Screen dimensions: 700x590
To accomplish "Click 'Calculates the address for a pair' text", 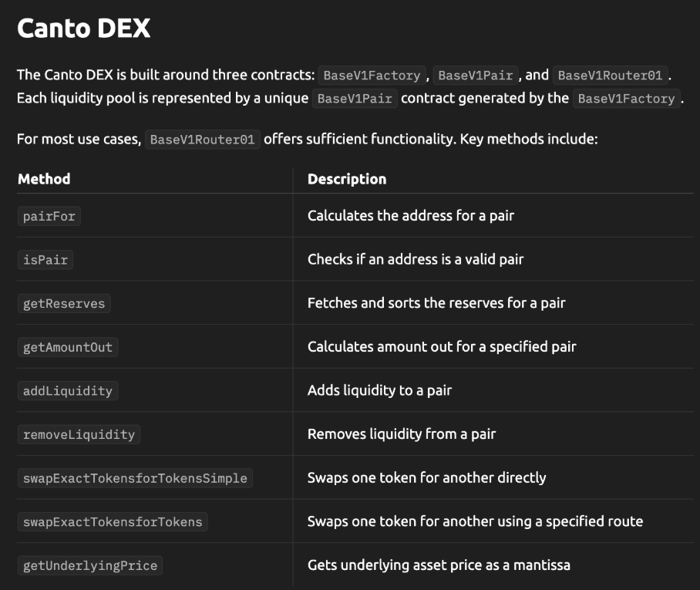I will click(x=410, y=216).
